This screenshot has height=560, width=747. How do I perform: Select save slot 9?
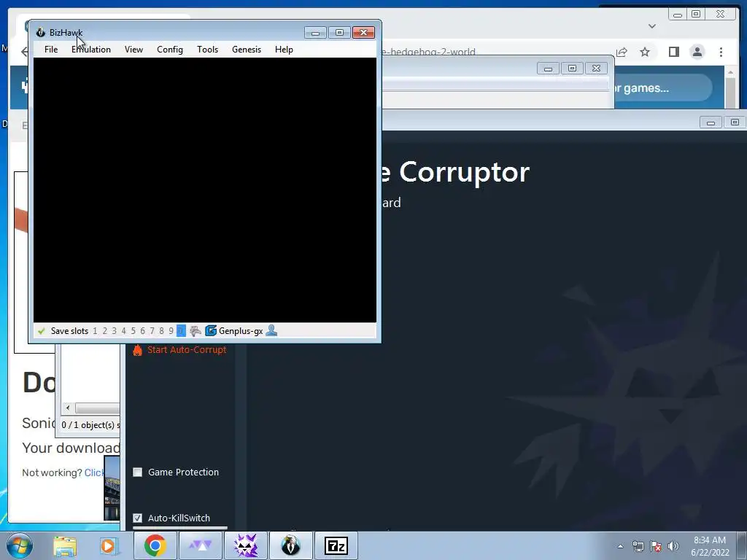(171, 331)
